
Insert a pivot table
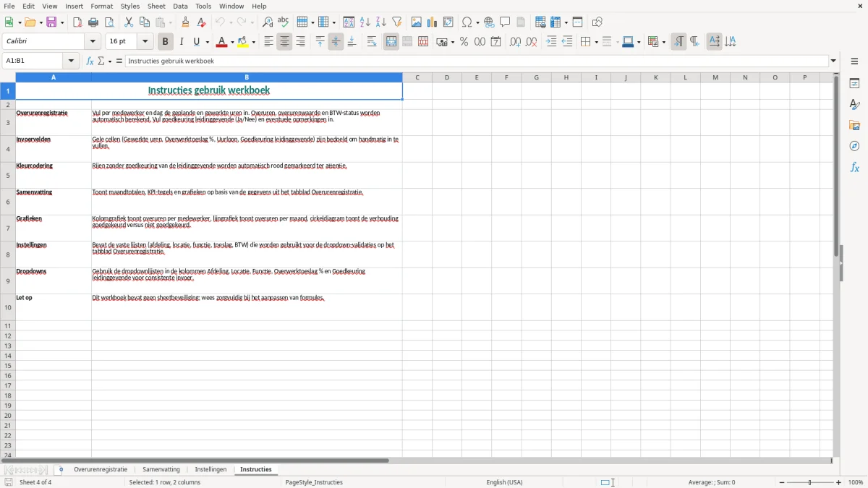click(448, 22)
